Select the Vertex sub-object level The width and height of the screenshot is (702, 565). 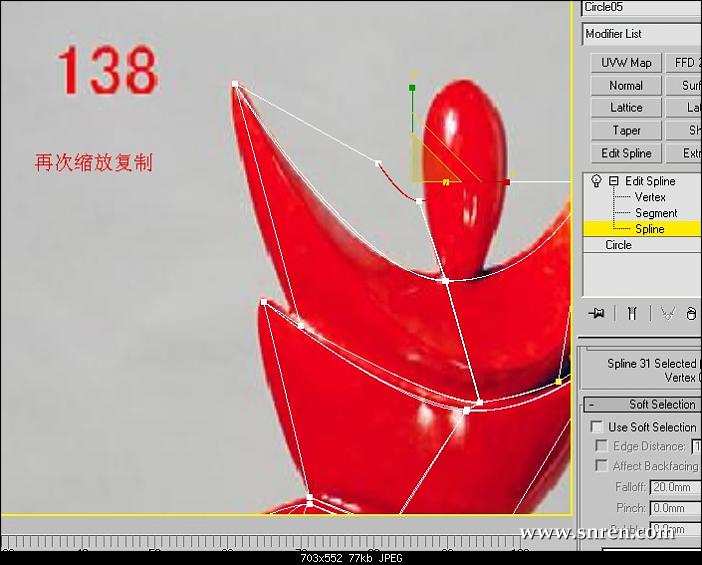(x=650, y=197)
